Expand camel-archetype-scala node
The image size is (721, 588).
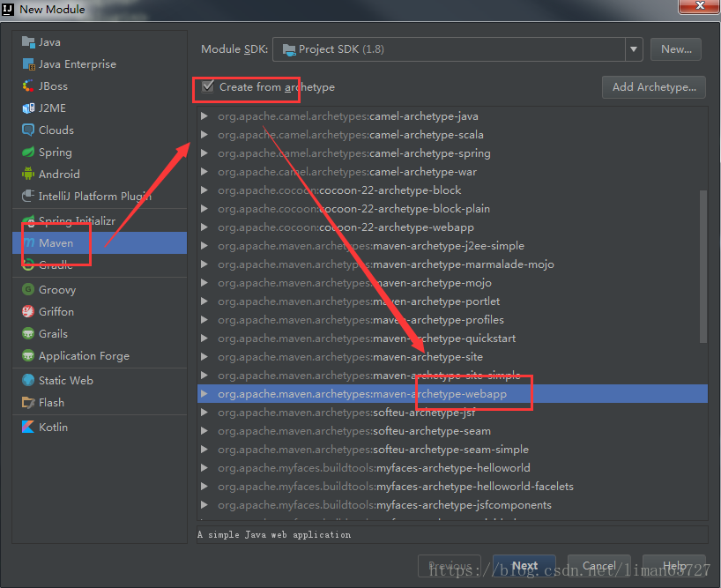click(204, 135)
